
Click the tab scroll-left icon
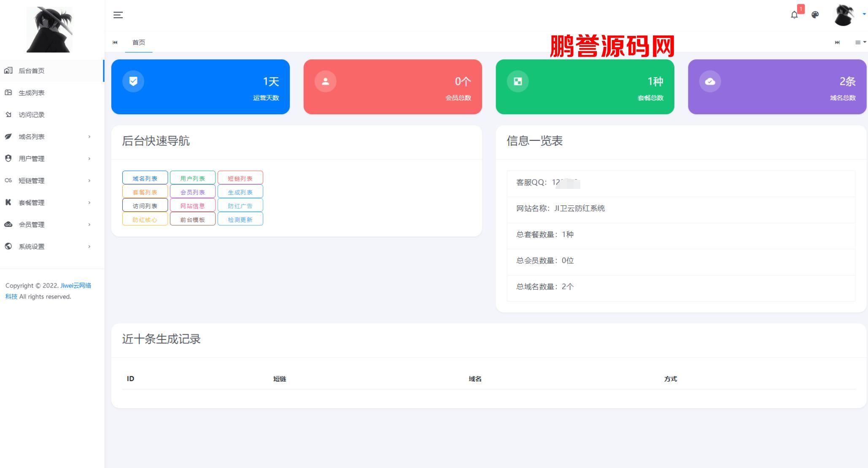click(115, 42)
